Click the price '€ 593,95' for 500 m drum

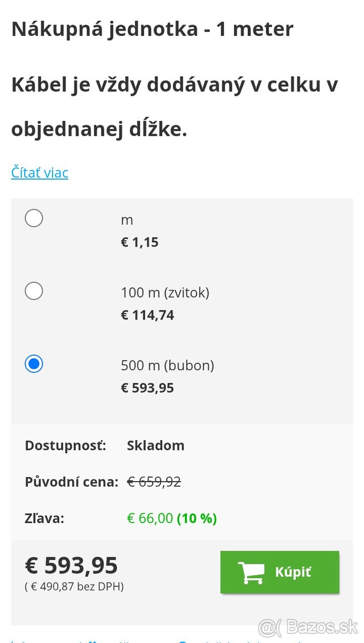[147, 387]
